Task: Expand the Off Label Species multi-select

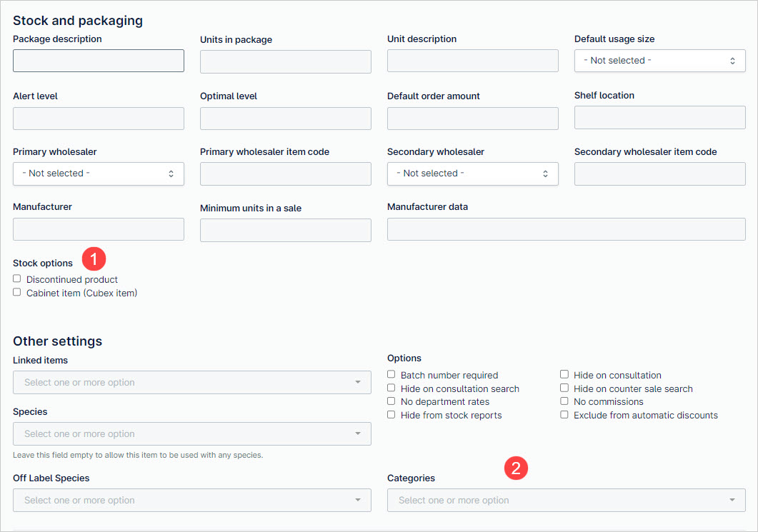Action: (x=192, y=500)
